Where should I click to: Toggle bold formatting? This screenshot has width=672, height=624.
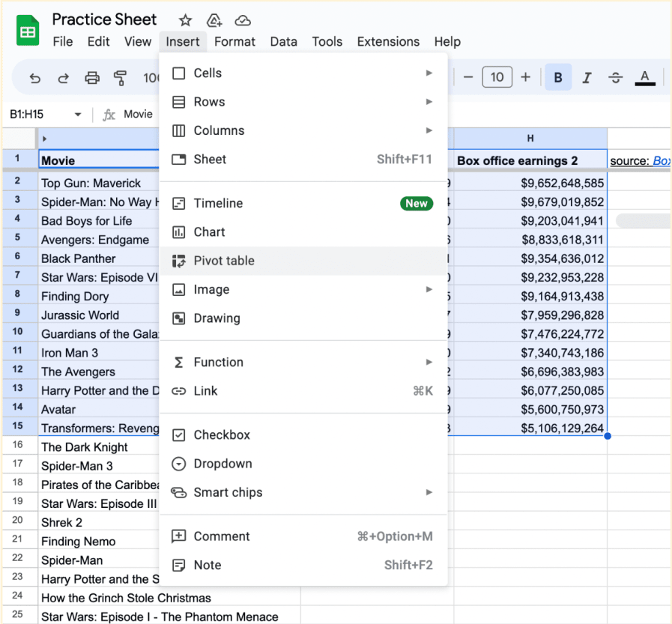point(558,77)
